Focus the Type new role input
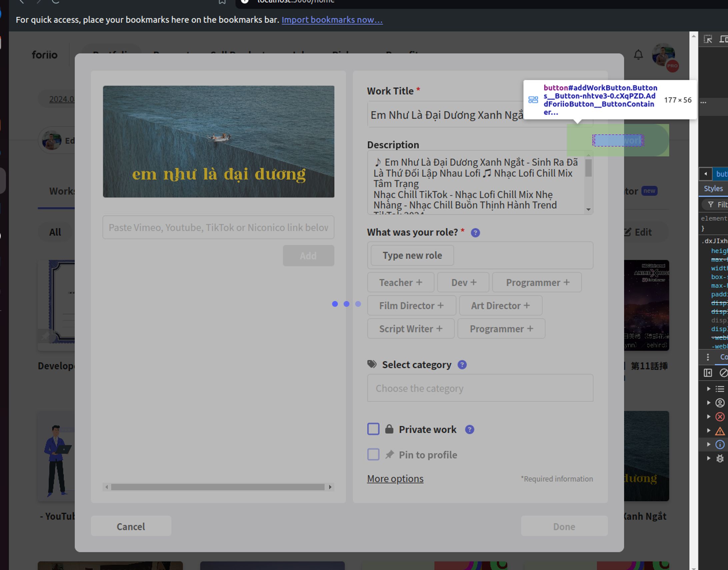This screenshot has width=728, height=570. 412,255
